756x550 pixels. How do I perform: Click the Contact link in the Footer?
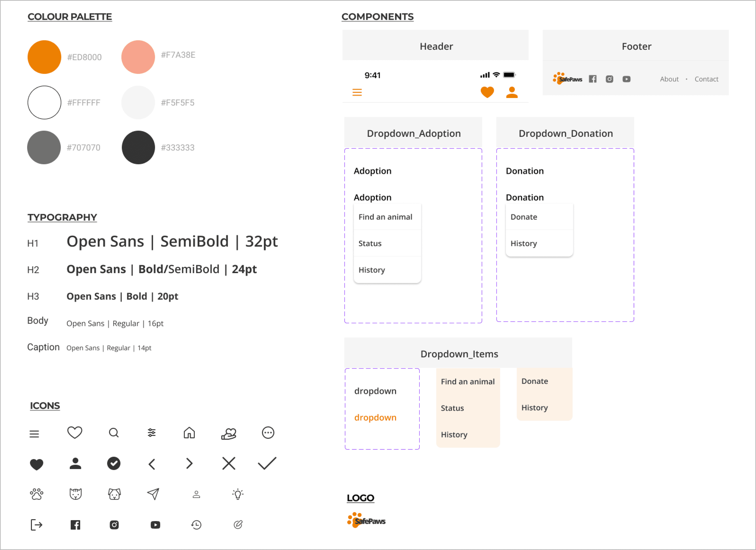706,79
